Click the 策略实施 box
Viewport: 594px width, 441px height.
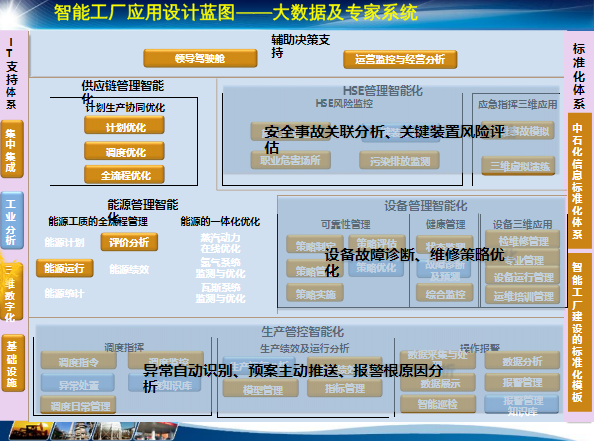click(315, 293)
